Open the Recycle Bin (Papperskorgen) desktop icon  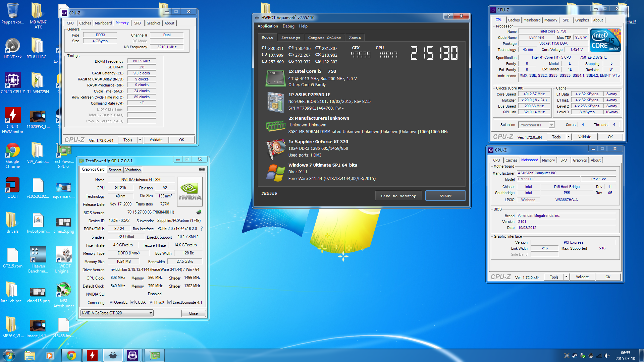[13, 14]
